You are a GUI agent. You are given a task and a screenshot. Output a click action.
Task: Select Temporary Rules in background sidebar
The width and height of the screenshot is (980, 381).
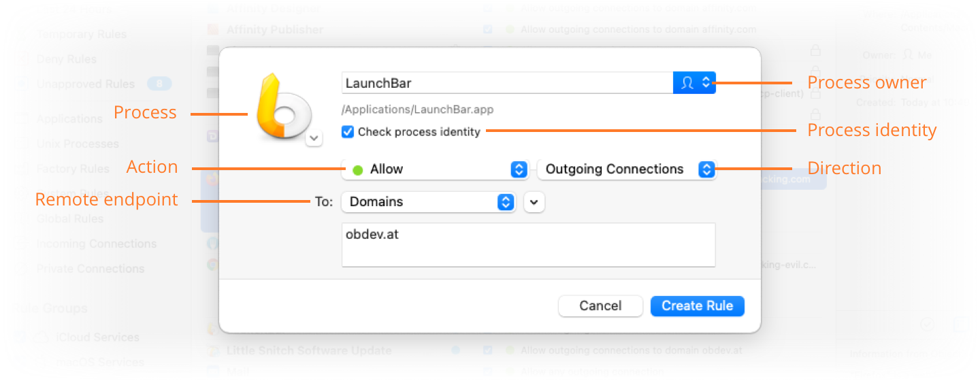click(x=82, y=35)
